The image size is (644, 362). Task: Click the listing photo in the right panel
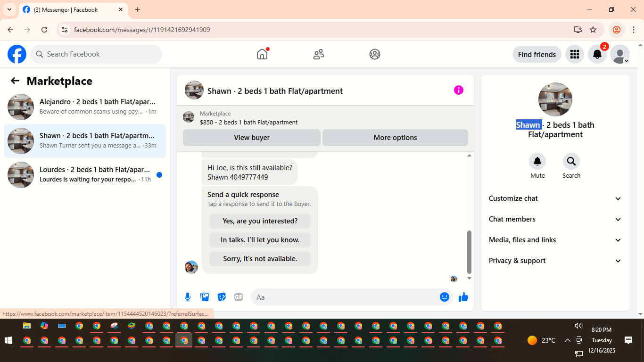point(555,99)
